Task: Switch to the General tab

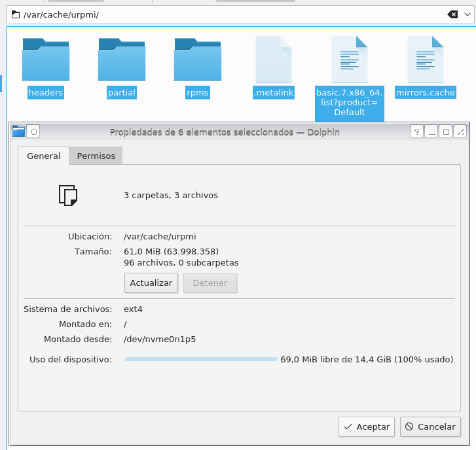Action: coord(44,156)
